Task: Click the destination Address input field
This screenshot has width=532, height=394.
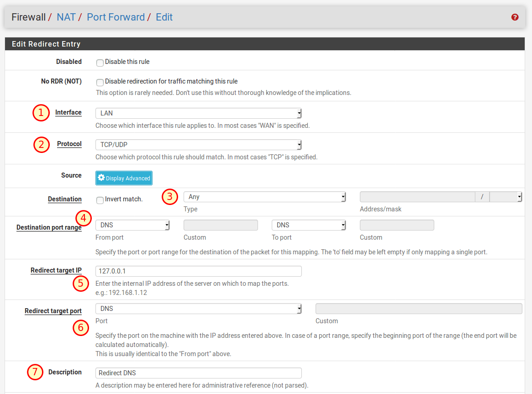Action: (417, 197)
